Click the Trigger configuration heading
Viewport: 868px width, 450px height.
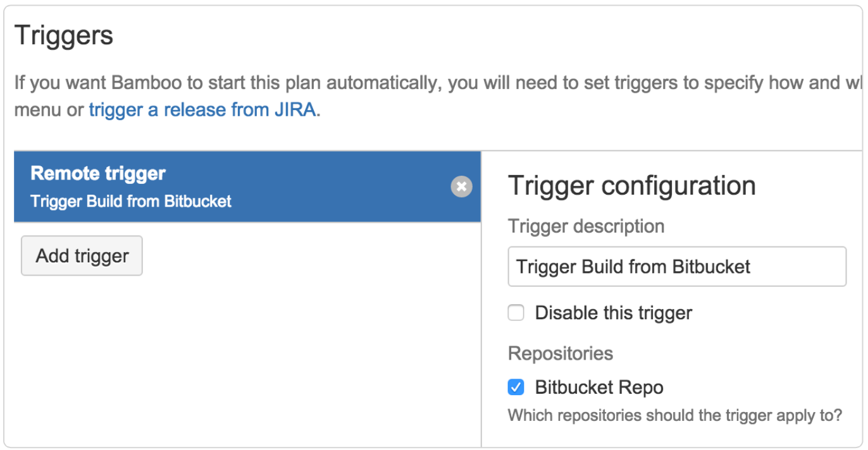[631, 186]
